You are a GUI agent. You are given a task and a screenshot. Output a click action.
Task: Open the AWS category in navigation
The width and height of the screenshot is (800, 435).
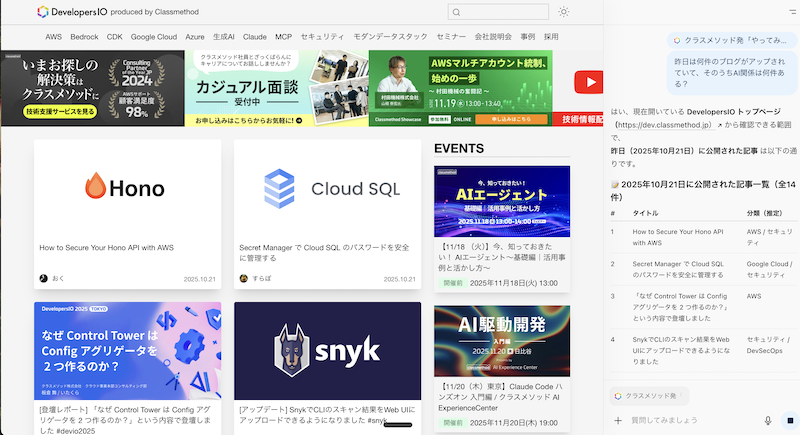tap(53, 36)
